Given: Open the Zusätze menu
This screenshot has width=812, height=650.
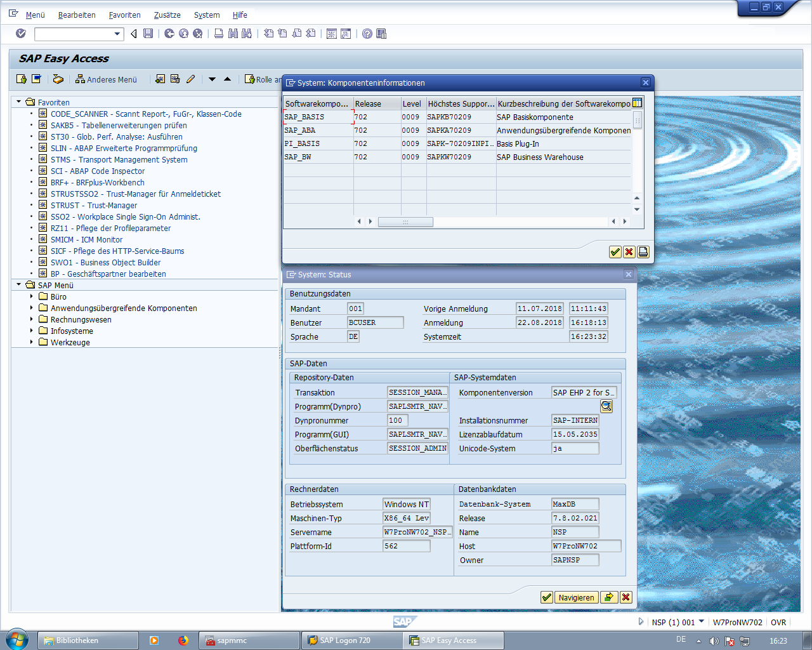Looking at the screenshot, I should point(167,15).
